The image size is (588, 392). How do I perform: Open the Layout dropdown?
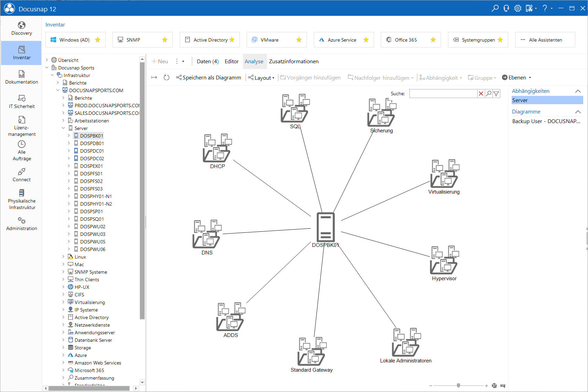261,78
